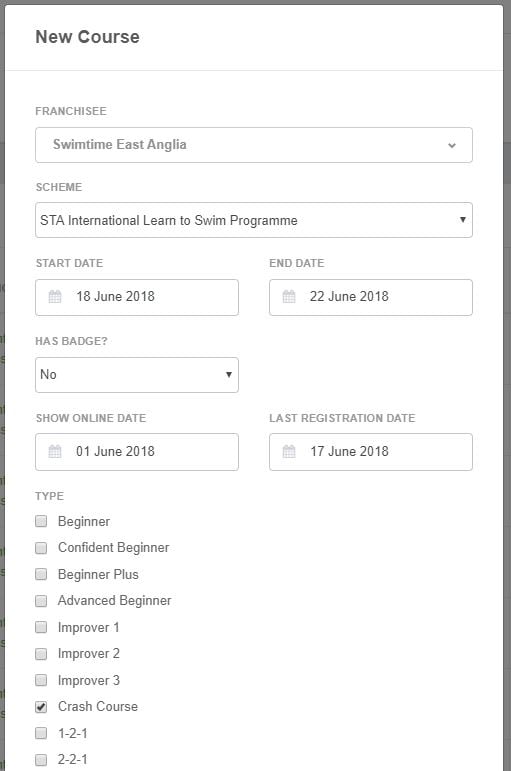This screenshot has width=511, height=771.
Task: Tick the 2-2-1 type checkbox
Action: point(41,760)
